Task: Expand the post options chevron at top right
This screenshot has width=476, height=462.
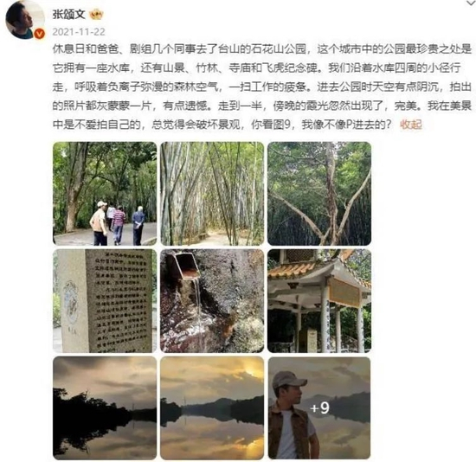Action: coord(471,3)
